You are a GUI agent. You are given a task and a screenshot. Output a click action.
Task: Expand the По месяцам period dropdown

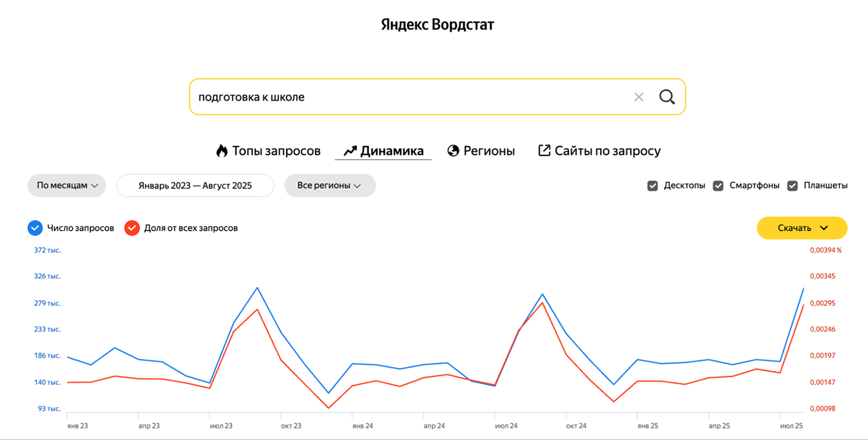coord(67,185)
